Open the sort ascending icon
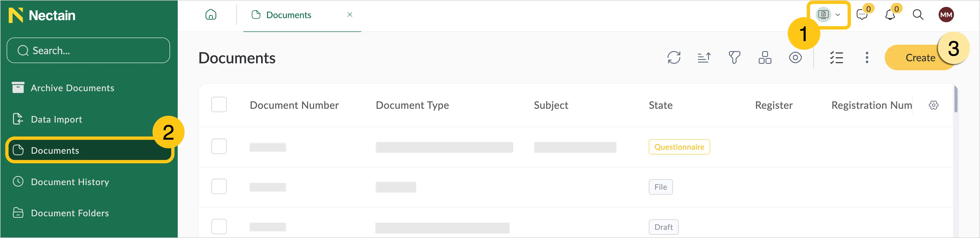Viewport: 980px width, 238px height. (x=704, y=58)
